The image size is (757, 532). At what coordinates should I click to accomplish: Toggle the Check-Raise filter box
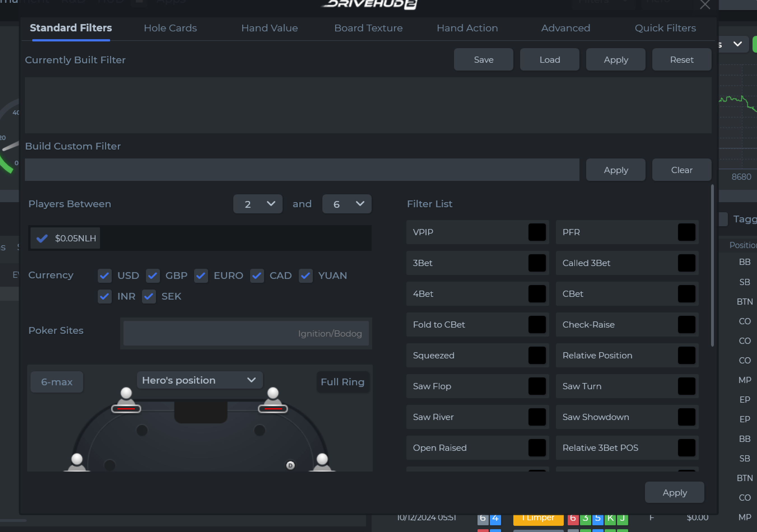click(686, 324)
